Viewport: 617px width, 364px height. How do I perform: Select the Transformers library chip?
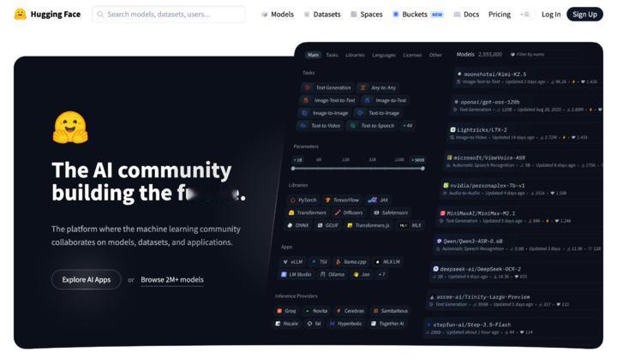[x=308, y=212]
